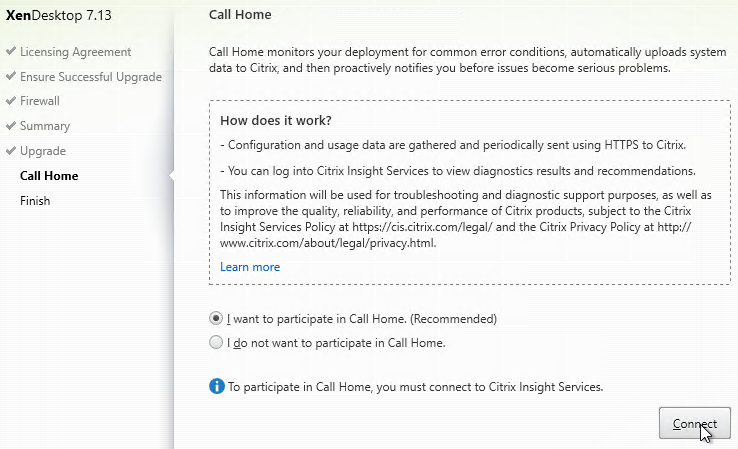Click the Licensing Agreement step label
The image size is (738, 449).
(x=75, y=52)
